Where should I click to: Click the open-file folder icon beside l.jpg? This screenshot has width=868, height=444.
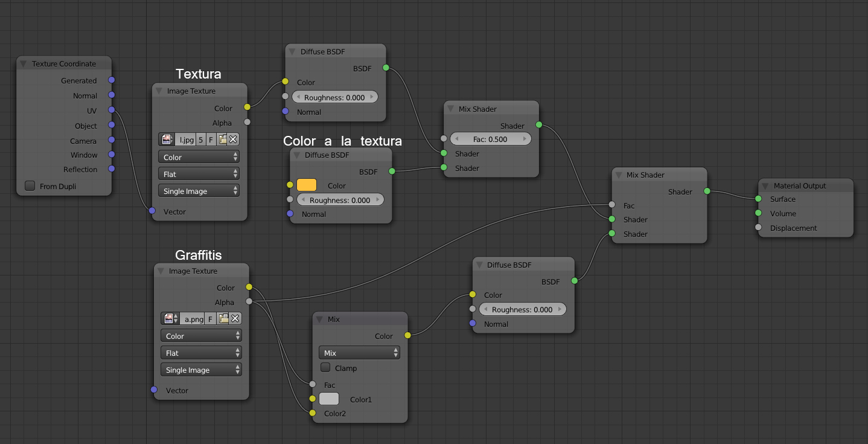coord(223,140)
